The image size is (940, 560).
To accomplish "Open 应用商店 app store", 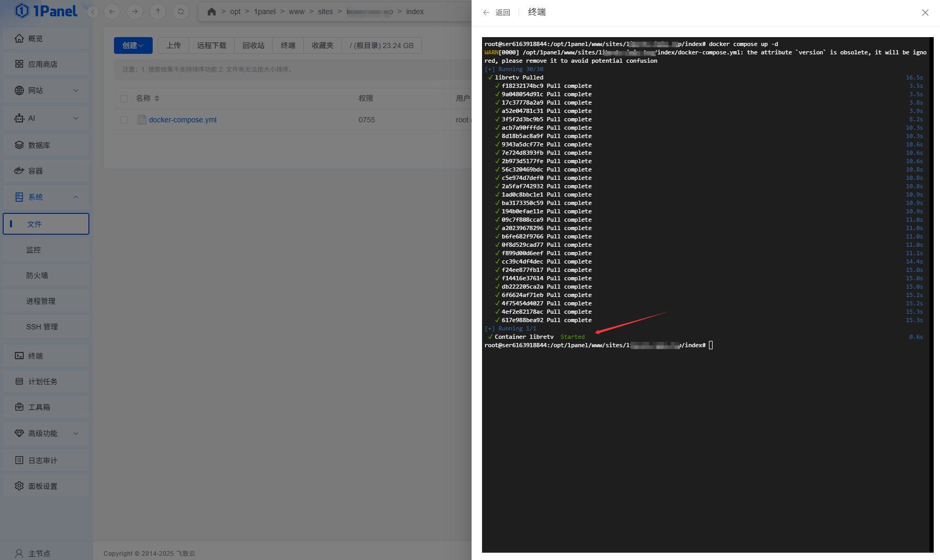I will point(46,64).
